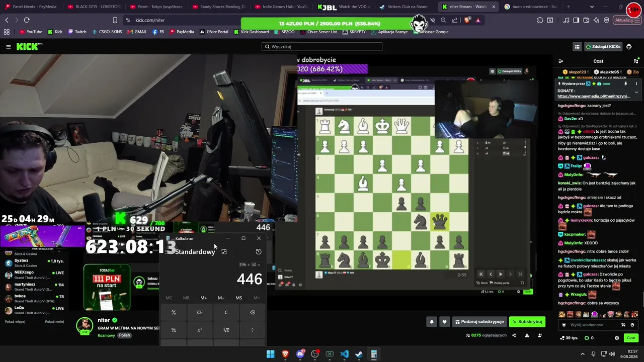Click Pokaż więcej under recommended channels

[15, 322]
